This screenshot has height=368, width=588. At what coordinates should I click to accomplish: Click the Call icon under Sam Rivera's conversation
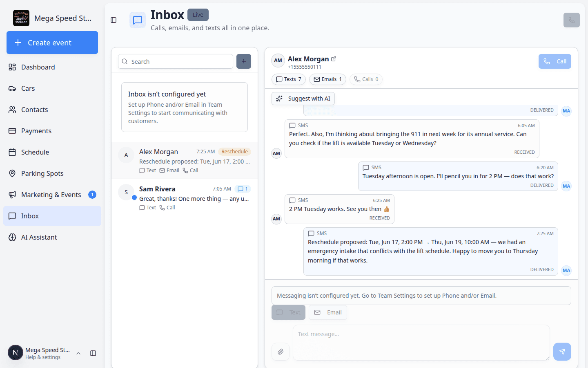click(162, 208)
